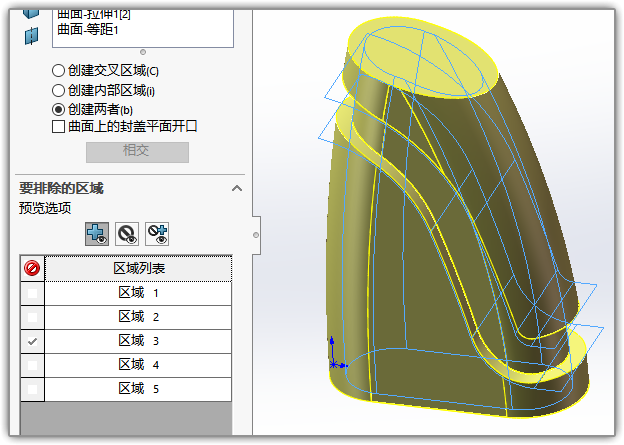
Task: Check the exclude box for 区域 4
Action: [x=32, y=365]
